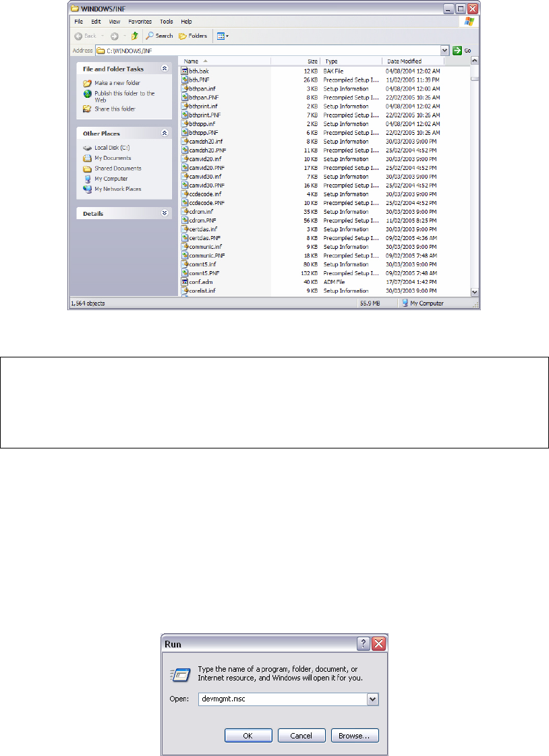Open the Back button history dropdown
The width and height of the screenshot is (549, 756).
[x=103, y=36]
